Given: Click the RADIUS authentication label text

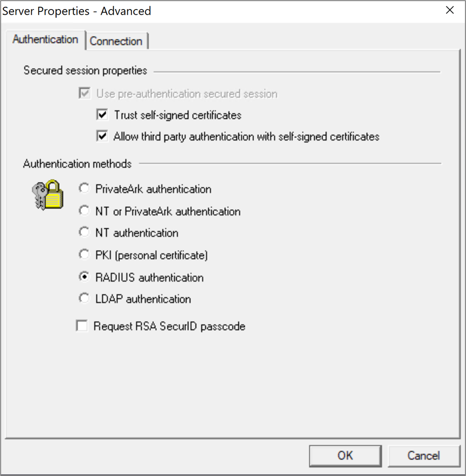Looking at the screenshot, I should (149, 277).
